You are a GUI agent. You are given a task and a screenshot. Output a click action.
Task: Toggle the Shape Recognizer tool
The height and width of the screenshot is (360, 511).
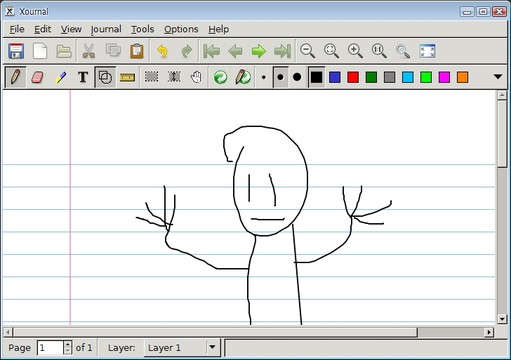point(105,77)
